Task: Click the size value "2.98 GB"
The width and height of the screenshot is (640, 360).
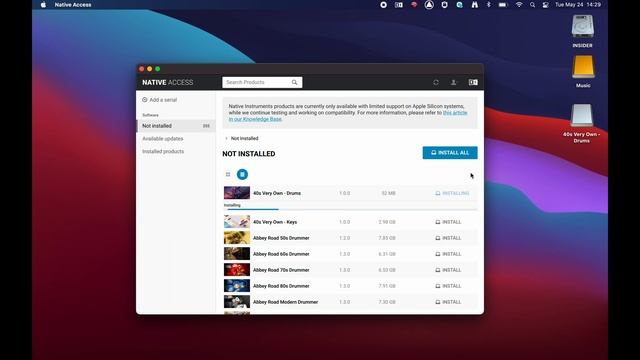Action: pos(387,222)
